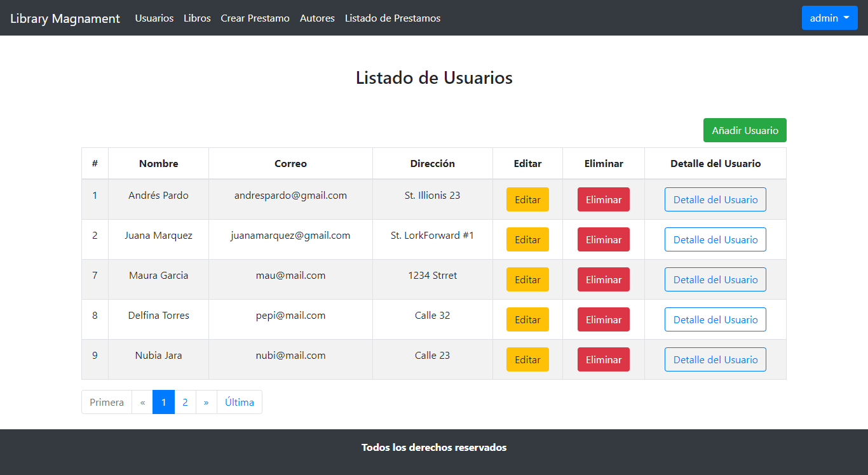Edit user Andrés Pardo

[x=527, y=199]
